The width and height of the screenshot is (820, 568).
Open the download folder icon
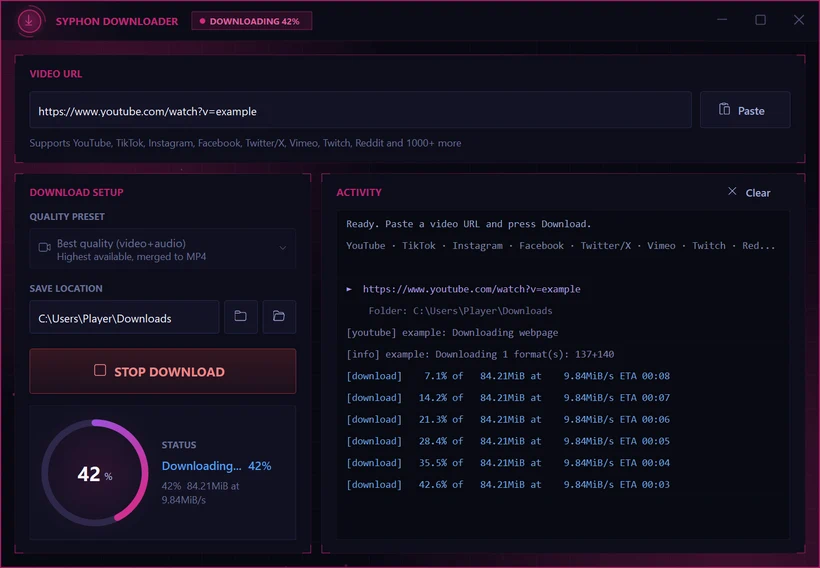point(279,316)
